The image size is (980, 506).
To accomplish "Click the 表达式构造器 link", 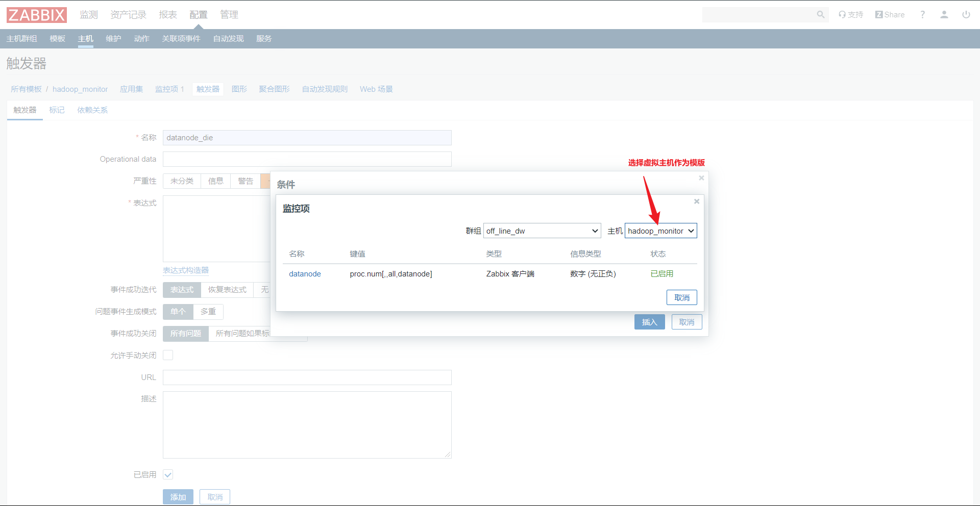I will 186,270.
